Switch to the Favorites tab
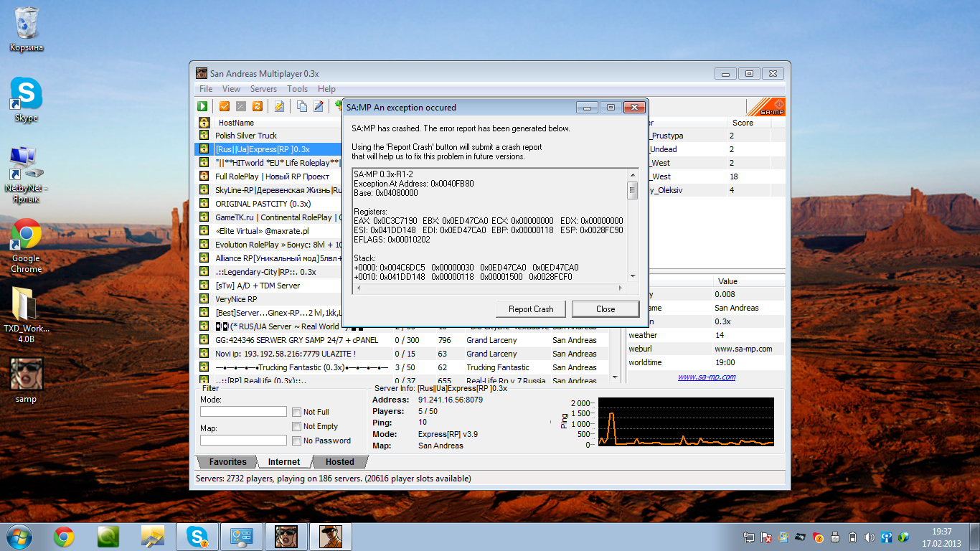Screen dimensions: 980x551 227,462
